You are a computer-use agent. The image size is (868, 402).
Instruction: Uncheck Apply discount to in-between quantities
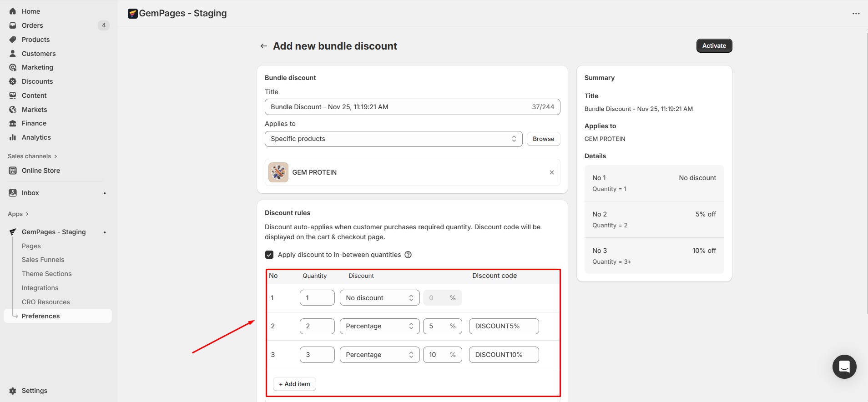269,255
